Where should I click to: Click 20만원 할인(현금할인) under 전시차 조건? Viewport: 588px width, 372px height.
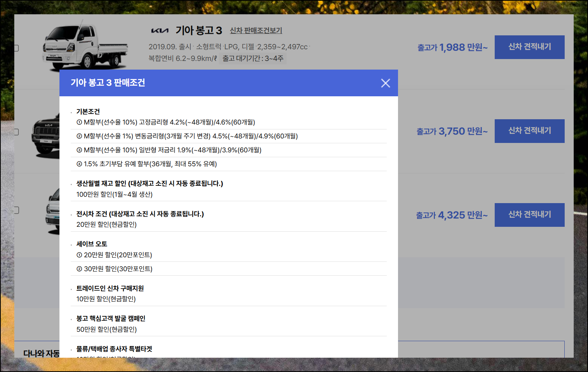click(106, 225)
